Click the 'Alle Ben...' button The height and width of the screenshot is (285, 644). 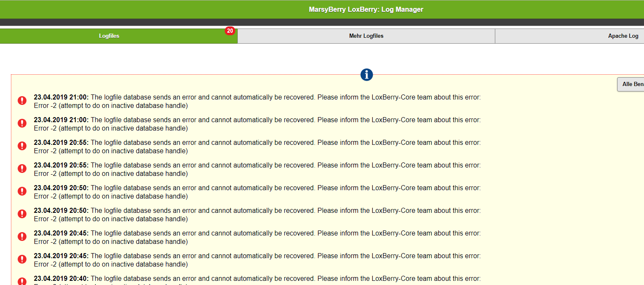pyautogui.click(x=631, y=84)
